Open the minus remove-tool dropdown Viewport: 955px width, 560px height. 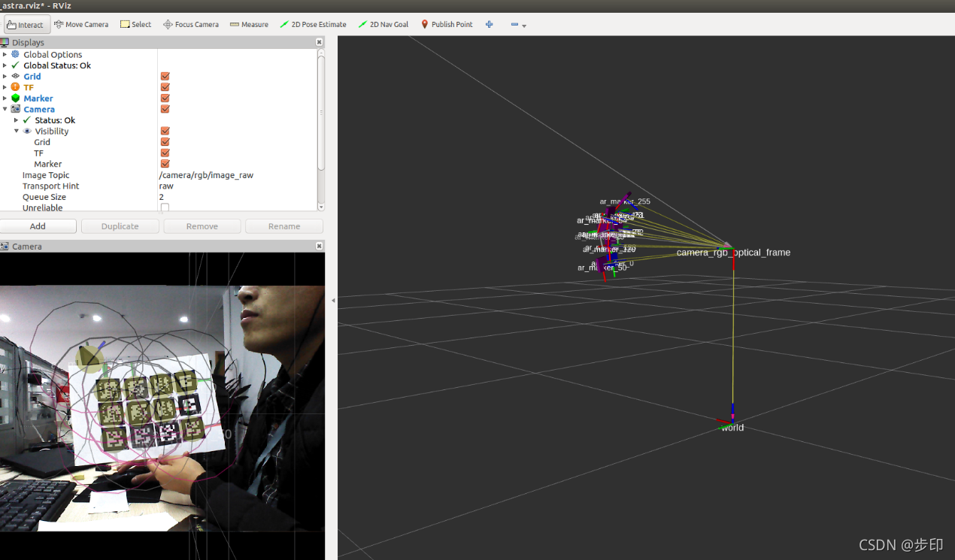click(x=518, y=25)
